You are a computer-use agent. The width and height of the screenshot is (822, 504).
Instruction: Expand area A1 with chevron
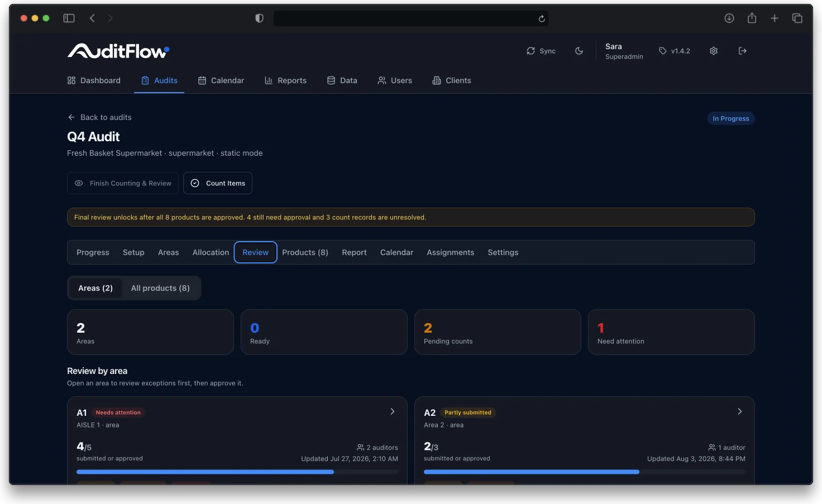pos(393,411)
